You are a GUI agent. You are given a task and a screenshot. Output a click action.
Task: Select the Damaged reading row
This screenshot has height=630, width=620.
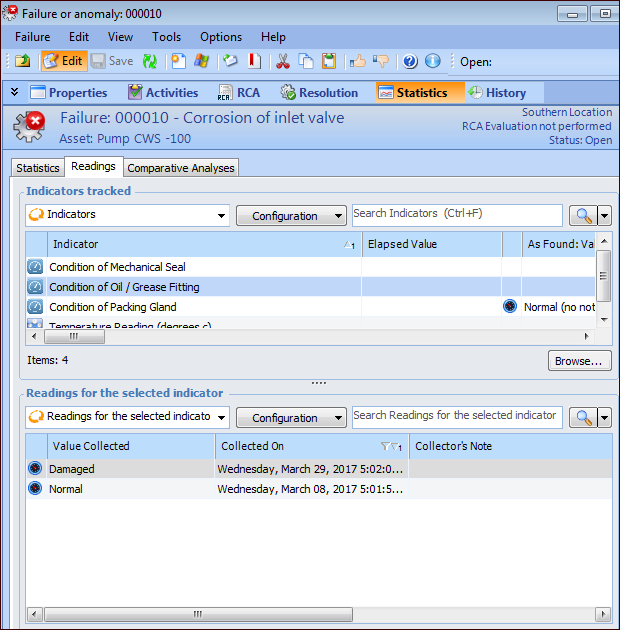click(x=319, y=469)
